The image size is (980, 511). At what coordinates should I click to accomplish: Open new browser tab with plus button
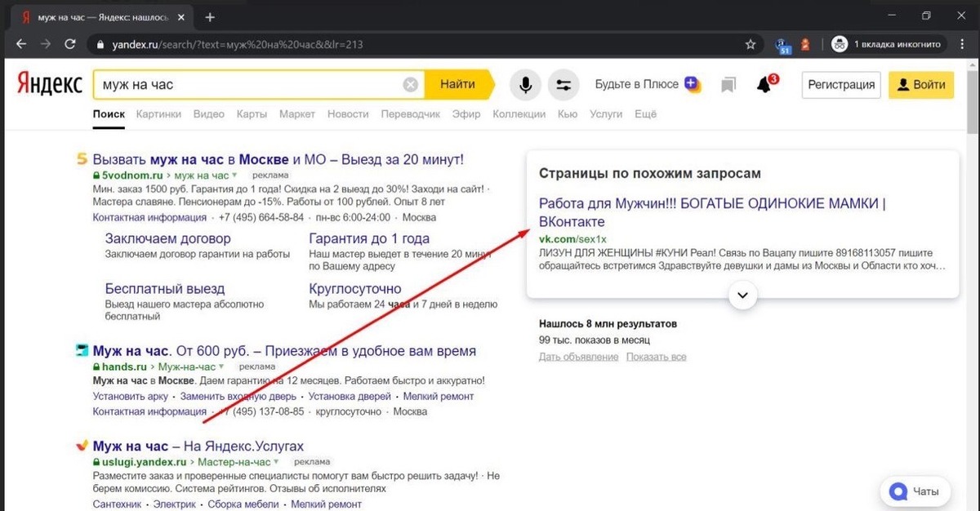[x=210, y=17]
